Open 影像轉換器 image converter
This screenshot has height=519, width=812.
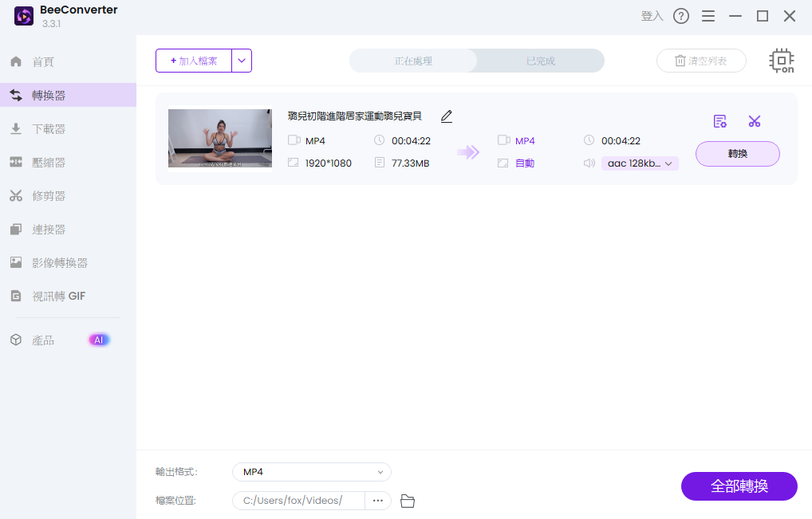coord(68,263)
